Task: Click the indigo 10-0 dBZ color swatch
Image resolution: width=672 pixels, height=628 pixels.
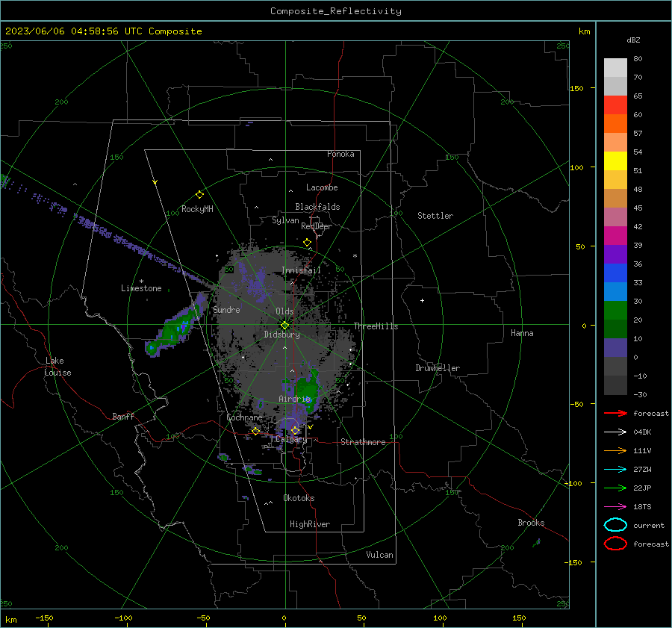Action: point(615,348)
